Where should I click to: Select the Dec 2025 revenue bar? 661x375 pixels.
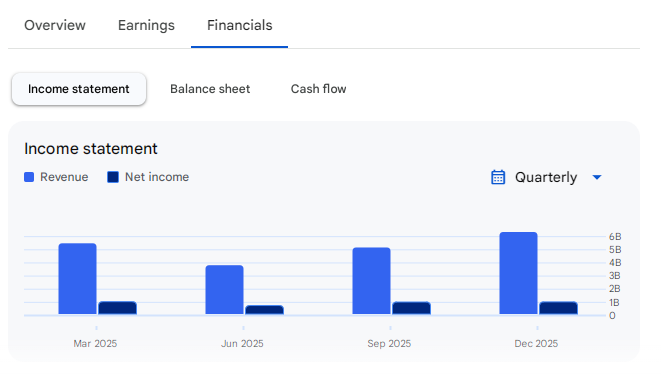pyautogui.click(x=519, y=273)
